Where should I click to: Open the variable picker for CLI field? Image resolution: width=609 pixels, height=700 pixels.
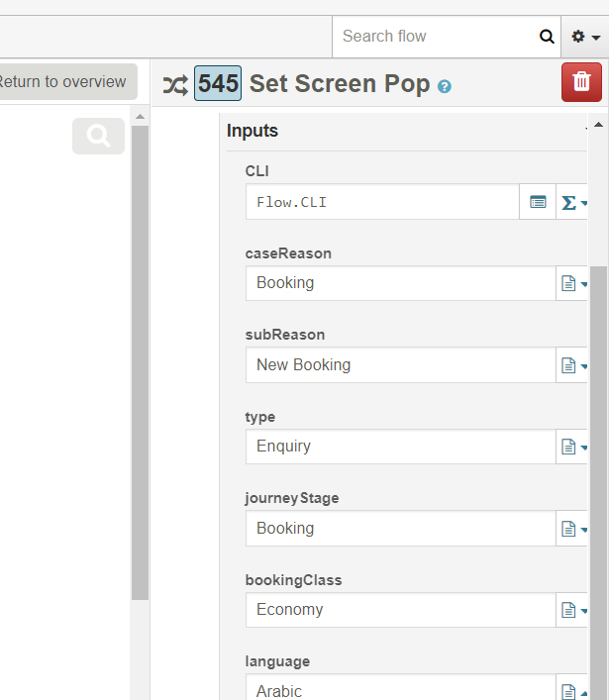click(538, 202)
